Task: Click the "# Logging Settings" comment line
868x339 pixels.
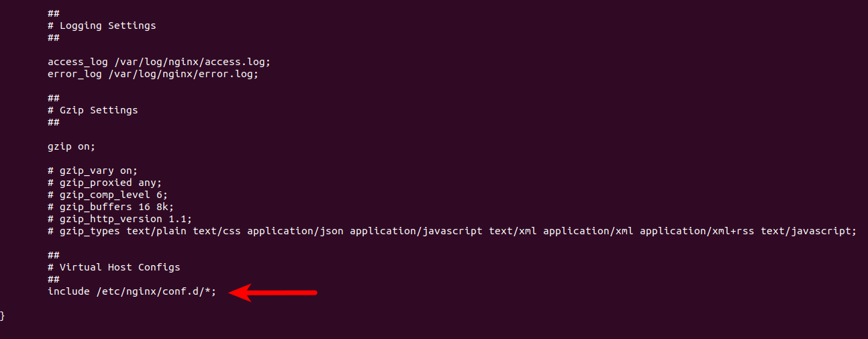Action: click(x=101, y=26)
